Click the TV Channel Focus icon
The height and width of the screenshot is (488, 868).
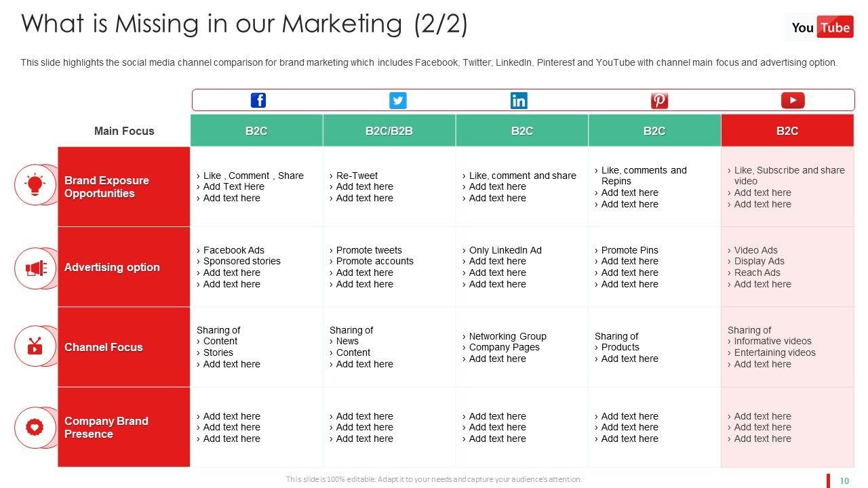[35, 346]
